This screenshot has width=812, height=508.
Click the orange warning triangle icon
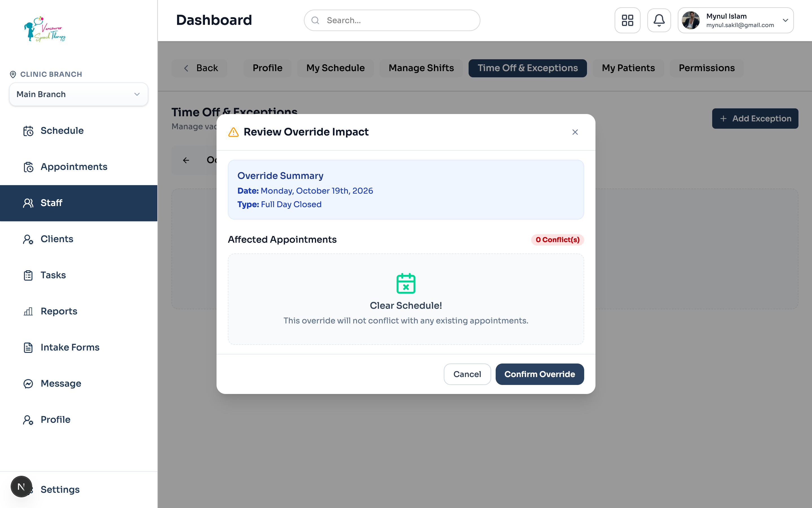coord(233,132)
